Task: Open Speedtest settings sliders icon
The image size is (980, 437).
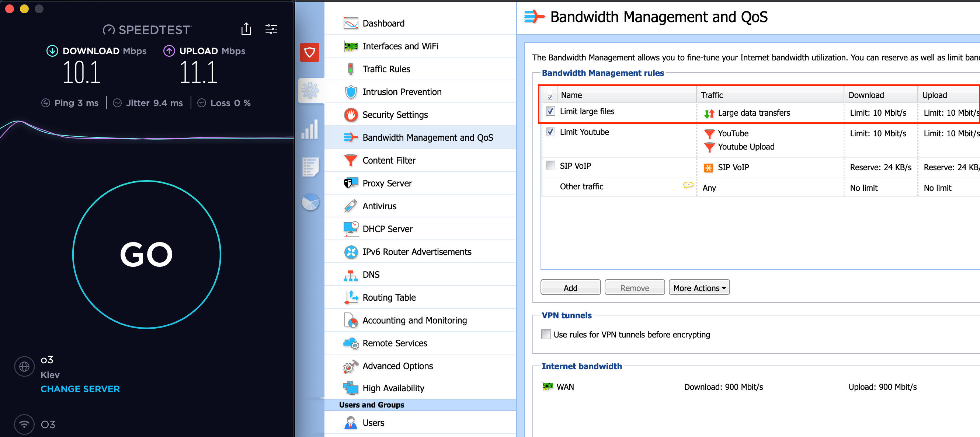Action: tap(271, 29)
